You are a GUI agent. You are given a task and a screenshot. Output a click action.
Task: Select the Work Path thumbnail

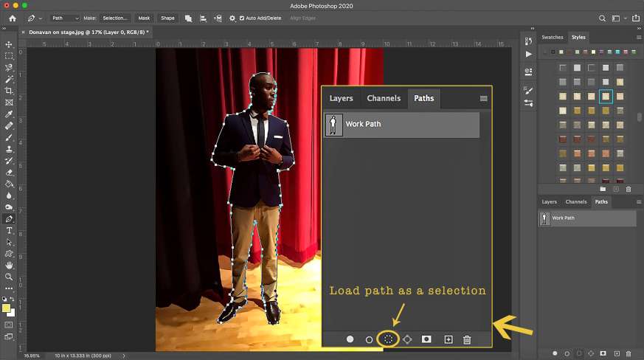coord(333,125)
